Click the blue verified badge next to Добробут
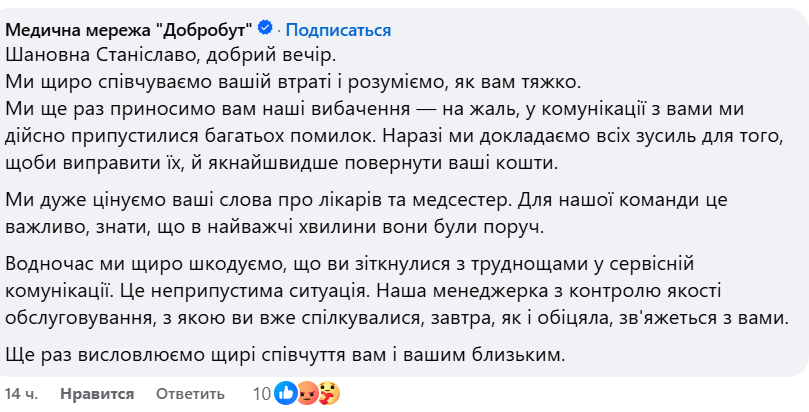Viewport: 809px width, 412px height. [x=265, y=28]
